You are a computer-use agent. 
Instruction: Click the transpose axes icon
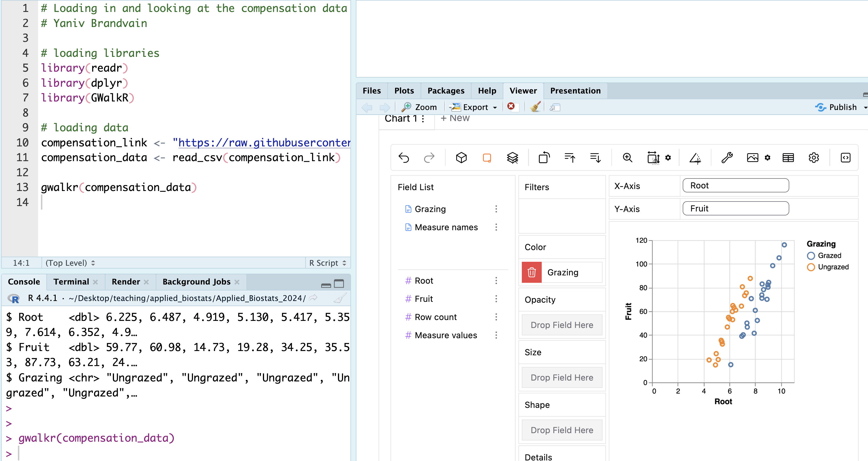point(544,158)
